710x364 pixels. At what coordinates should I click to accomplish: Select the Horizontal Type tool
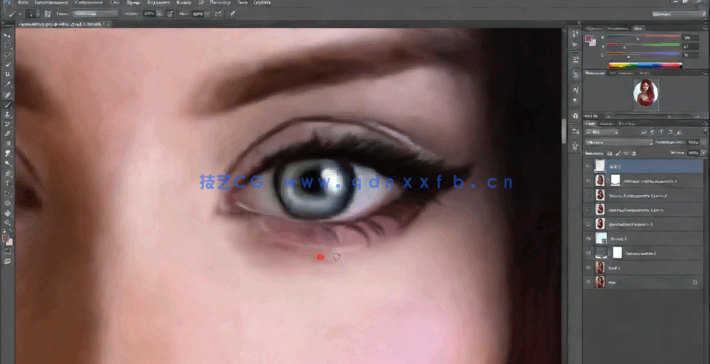(x=8, y=183)
